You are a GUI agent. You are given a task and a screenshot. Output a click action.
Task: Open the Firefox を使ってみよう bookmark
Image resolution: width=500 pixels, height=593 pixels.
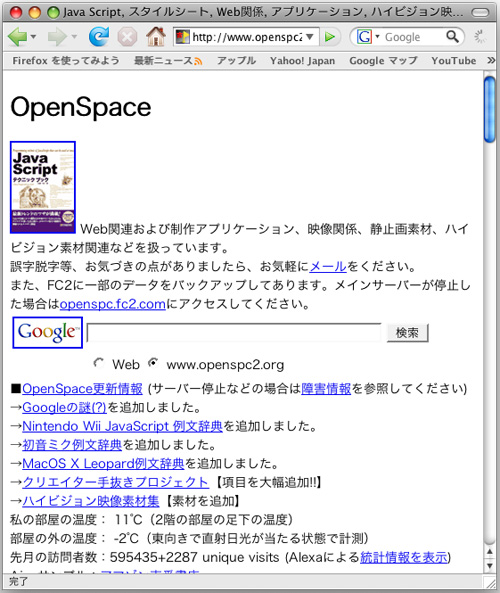pos(66,61)
